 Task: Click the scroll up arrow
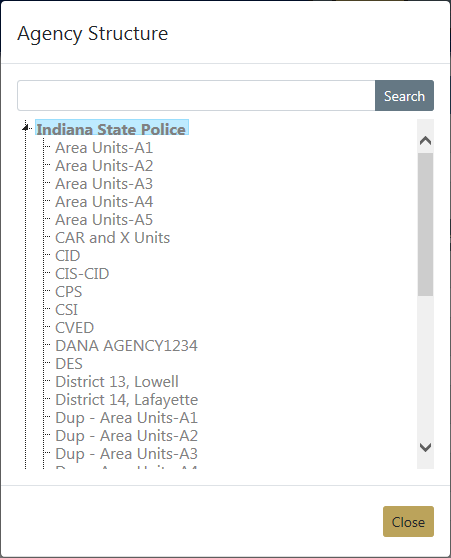click(425, 141)
